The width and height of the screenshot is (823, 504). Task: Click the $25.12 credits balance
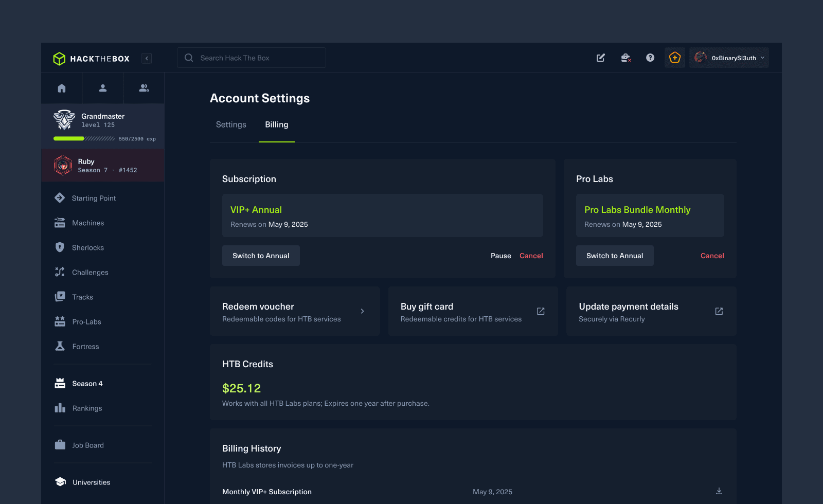242,388
